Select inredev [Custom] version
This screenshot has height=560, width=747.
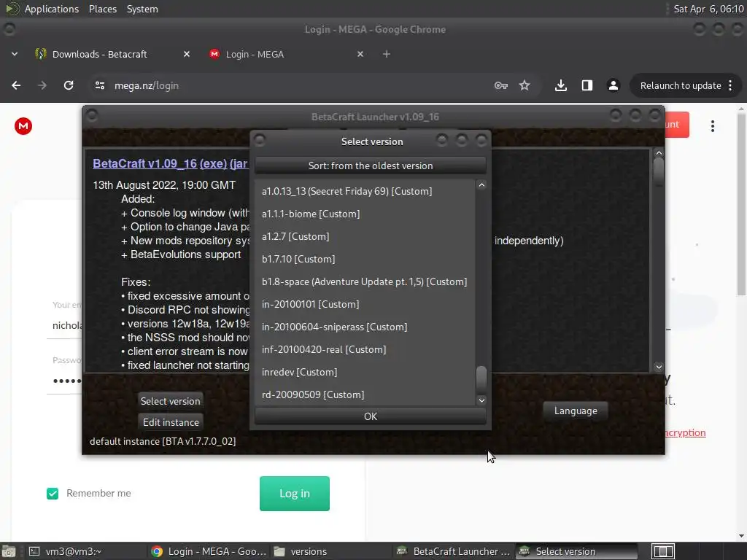click(365, 373)
